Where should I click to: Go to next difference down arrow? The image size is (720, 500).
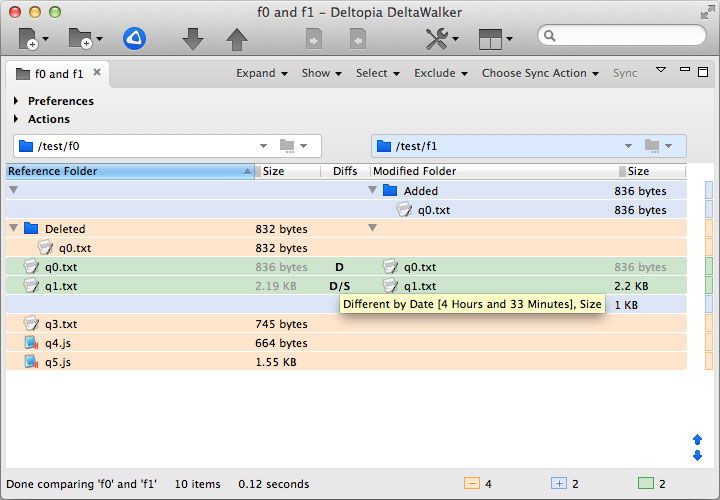coord(193,39)
